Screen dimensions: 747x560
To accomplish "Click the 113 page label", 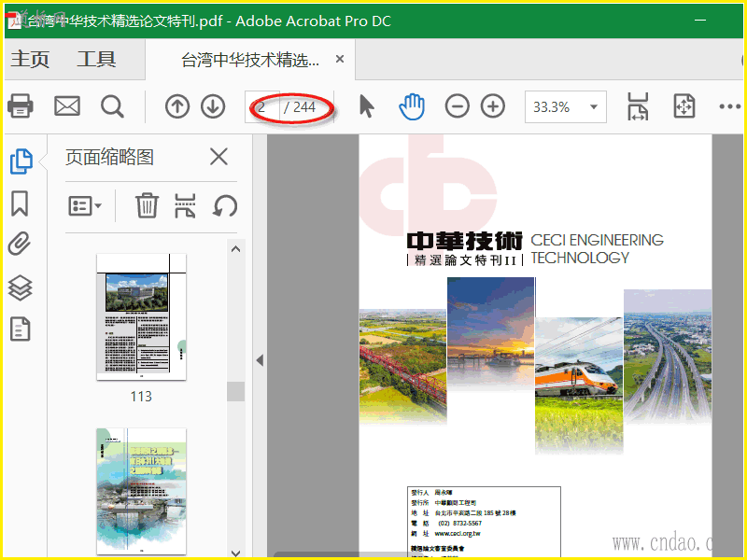I will click(x=141, y=396).
